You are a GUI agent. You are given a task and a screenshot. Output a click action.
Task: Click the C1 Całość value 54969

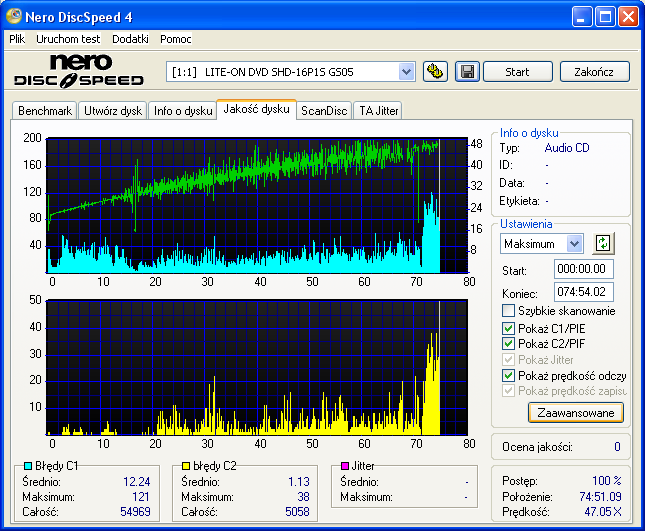(x=135, y=512)
